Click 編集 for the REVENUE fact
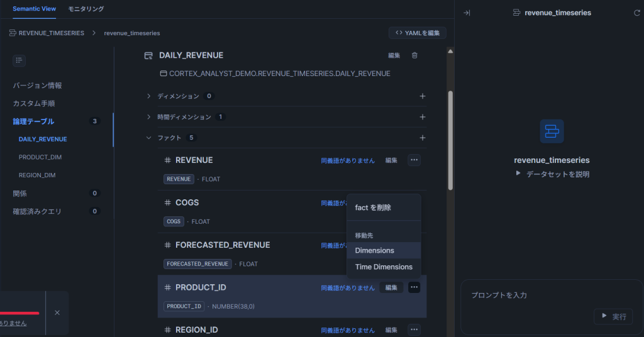644x337 pixels. [x=391, y=160]
